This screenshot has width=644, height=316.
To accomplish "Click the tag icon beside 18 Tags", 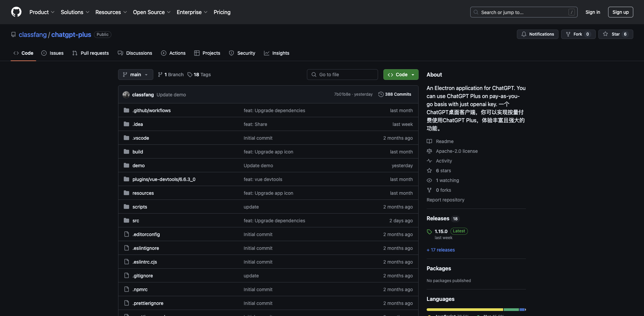I will [x=190, y=75].
